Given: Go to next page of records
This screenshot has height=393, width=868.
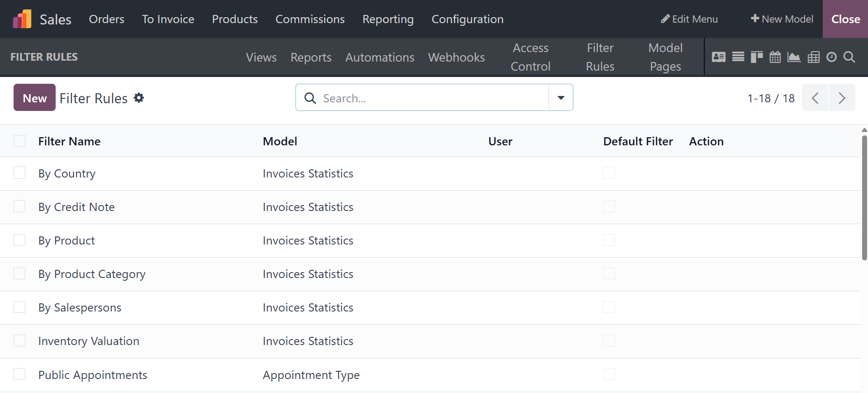Looking at the screenshot, I should pos(842,98).
